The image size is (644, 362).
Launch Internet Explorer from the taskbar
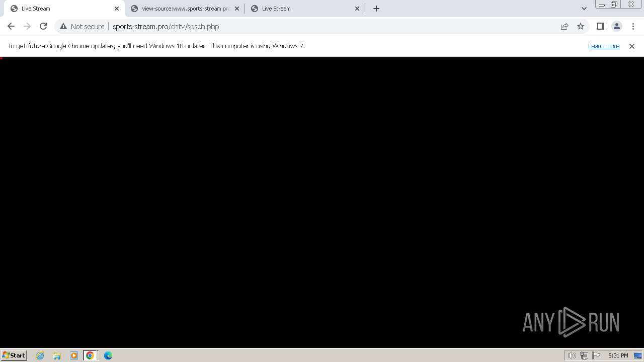pyautogui.click(x=40, y=355)
